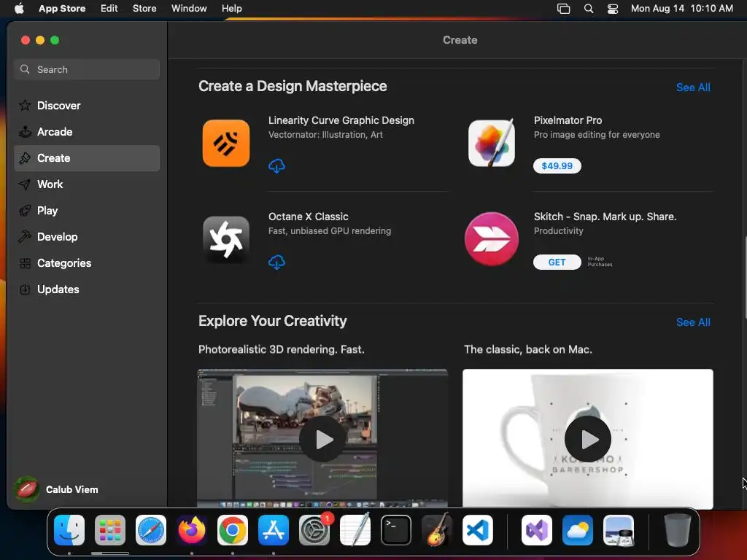Open the Store menu
This screenshot has height=560, width=747.
point(144,9)
